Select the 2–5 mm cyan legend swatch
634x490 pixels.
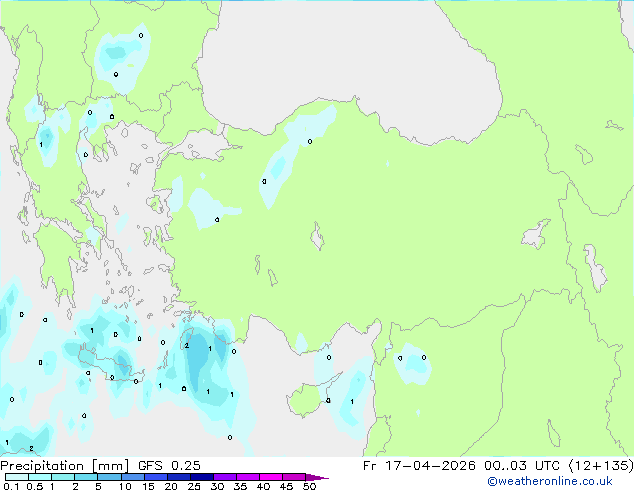[86, 477]
